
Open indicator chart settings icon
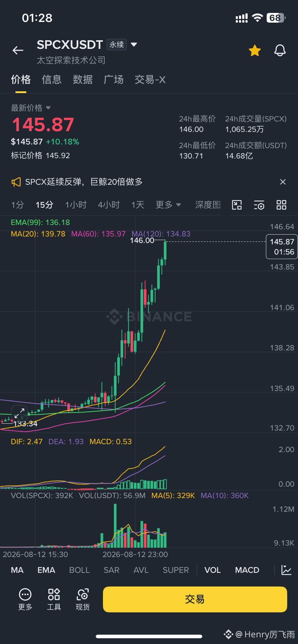[x=286, y=570]
